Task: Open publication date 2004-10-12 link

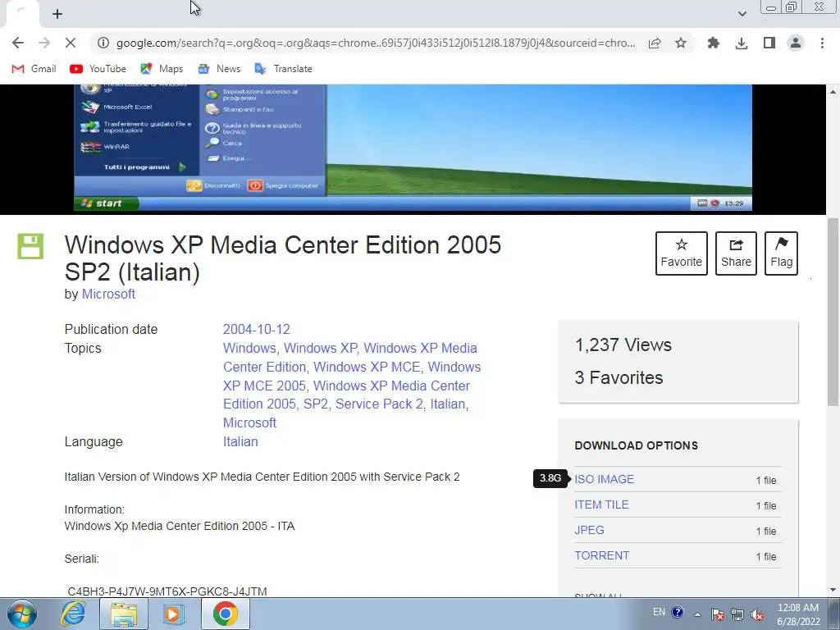Action: (256, 330)
